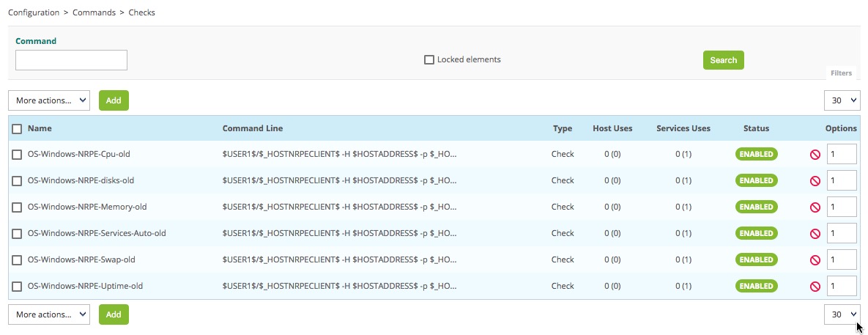Click duplicate count field for OS-Windows-NRPE-Uptime-old
The height and width of the screenshot is (335, 868).
842,286
